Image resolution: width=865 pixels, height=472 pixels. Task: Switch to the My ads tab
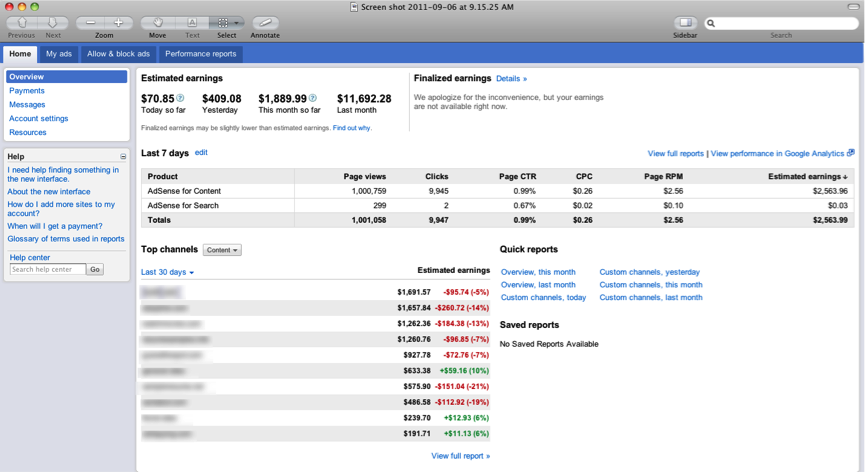(x=59, y=54)
